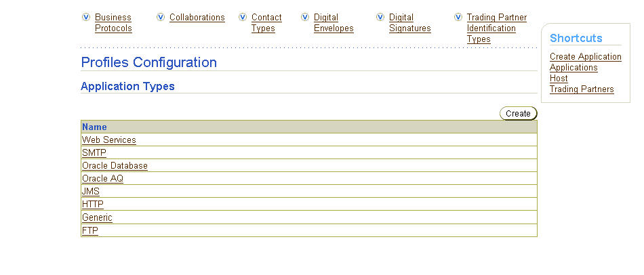Open the Business Protocols link

113,22
